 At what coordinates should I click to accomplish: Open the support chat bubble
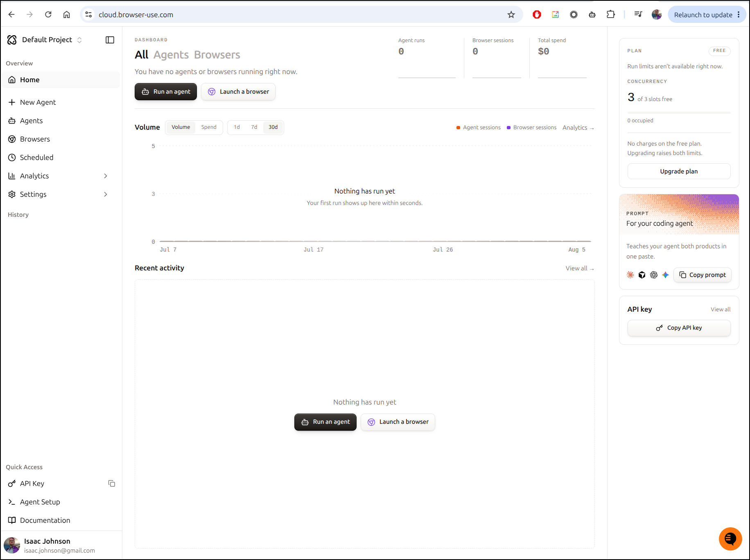pyautogui.click(x=730, y=539)
